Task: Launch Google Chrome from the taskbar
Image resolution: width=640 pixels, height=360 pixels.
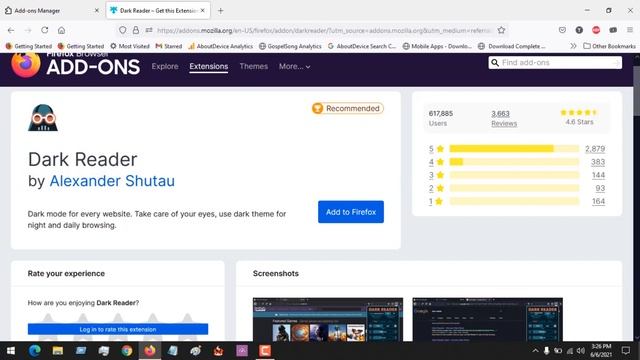Action: pyautogui.click(x=127, y=351)
